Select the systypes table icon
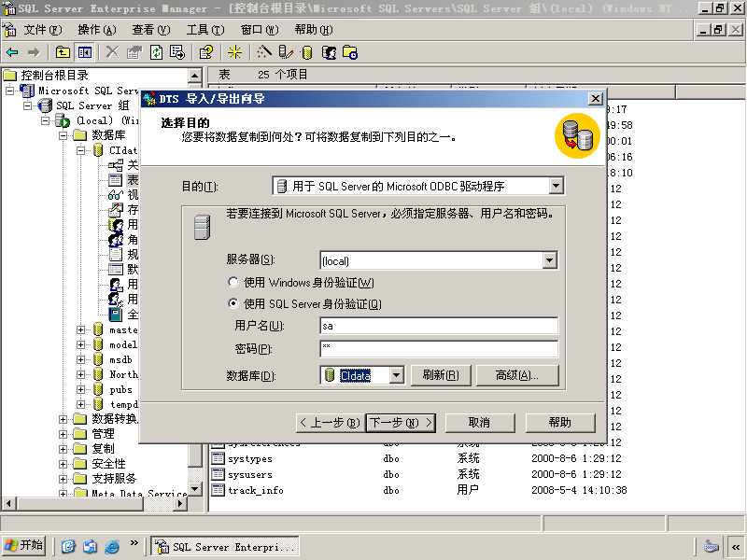 pos(218,458)
